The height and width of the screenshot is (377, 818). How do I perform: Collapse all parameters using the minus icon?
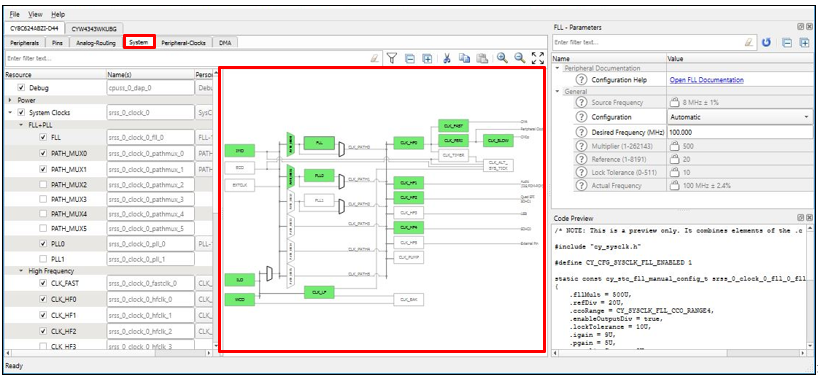click(x=788, y=42)
